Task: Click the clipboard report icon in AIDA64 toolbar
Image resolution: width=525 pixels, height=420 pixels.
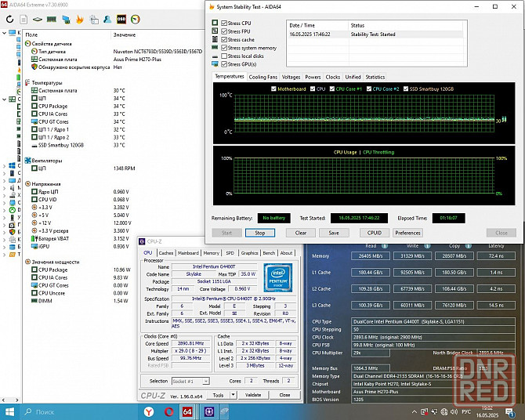Action: (94, 20)
